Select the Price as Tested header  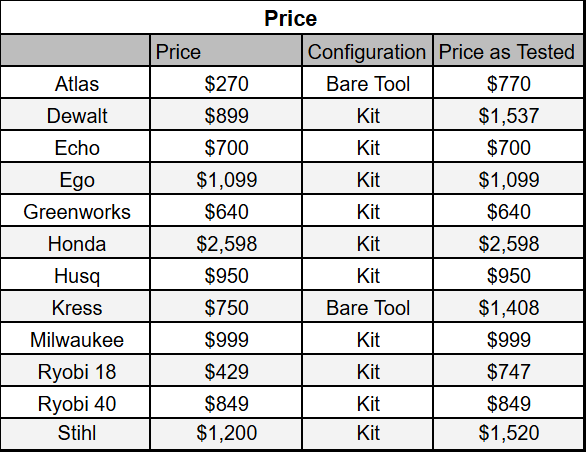(x=508, y=51)
